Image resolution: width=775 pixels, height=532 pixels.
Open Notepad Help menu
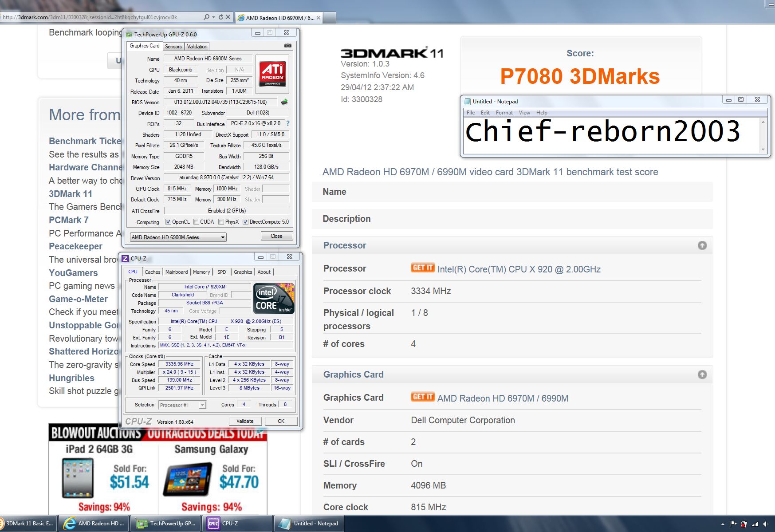point(542,113)
